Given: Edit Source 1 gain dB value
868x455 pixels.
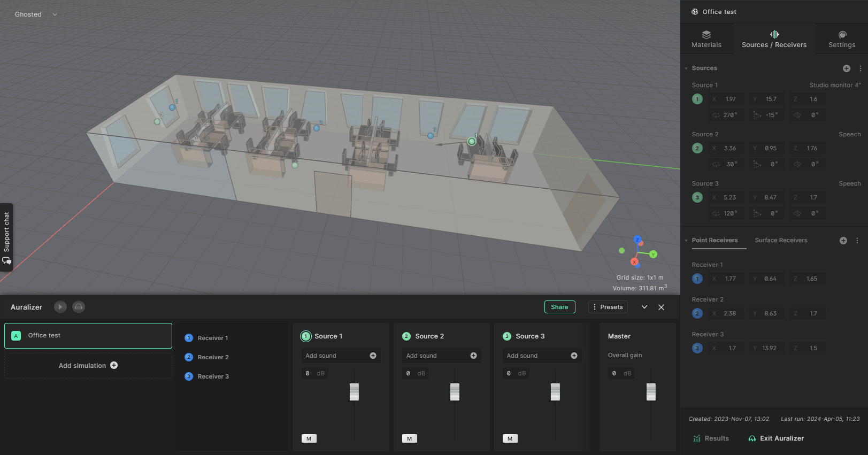Looking at the screenshot, I should pyautogui.click(x=314, y=373).
